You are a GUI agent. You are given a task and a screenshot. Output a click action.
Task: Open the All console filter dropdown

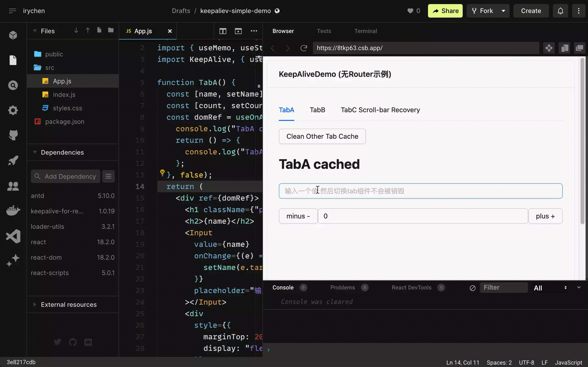(x=550, y=288)
